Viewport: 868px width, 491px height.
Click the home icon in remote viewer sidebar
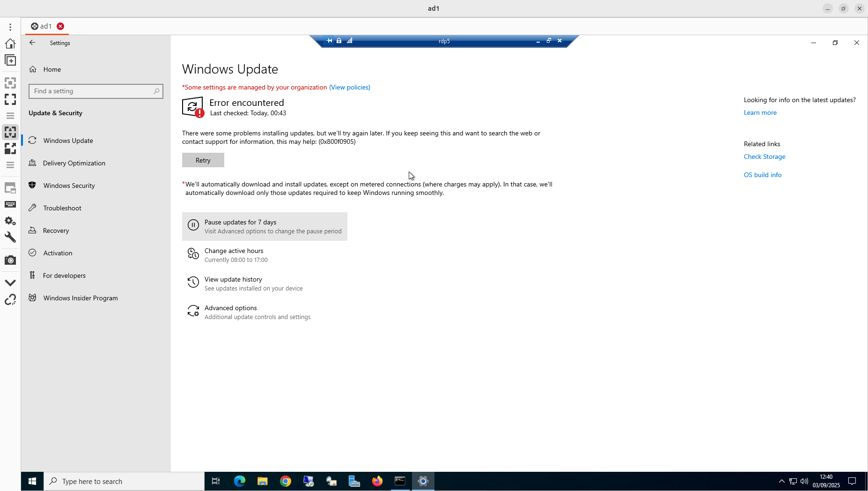[10, 44]
